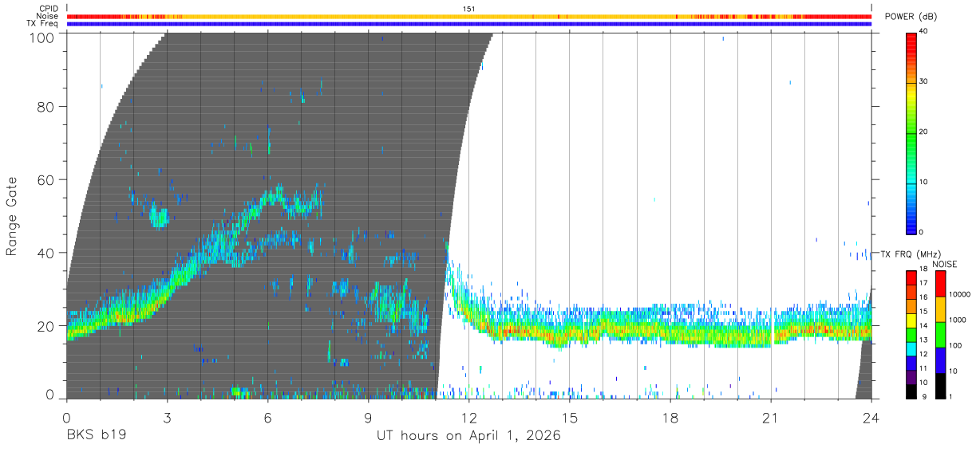Click the 9 MHz frequency legend label

pyautogui.click(x=924, y=396)
